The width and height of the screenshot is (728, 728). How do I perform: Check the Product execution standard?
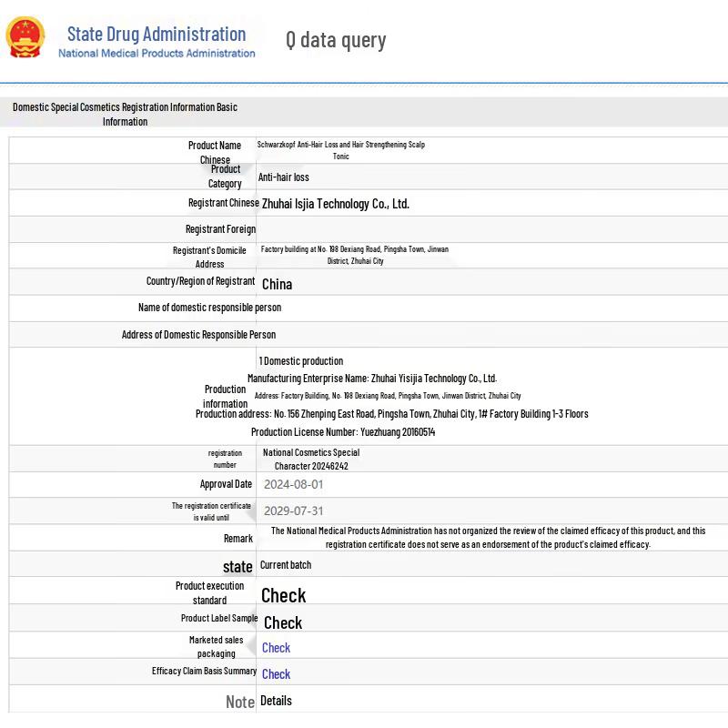tap(283, 596)
